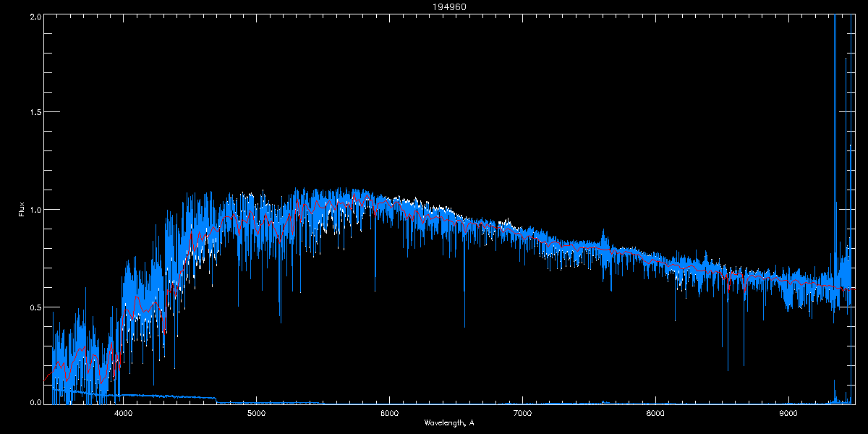This screenshot has height=434, width=868.
Task: Click the 8000 x-axis tick label
Action: coord(655,413)
